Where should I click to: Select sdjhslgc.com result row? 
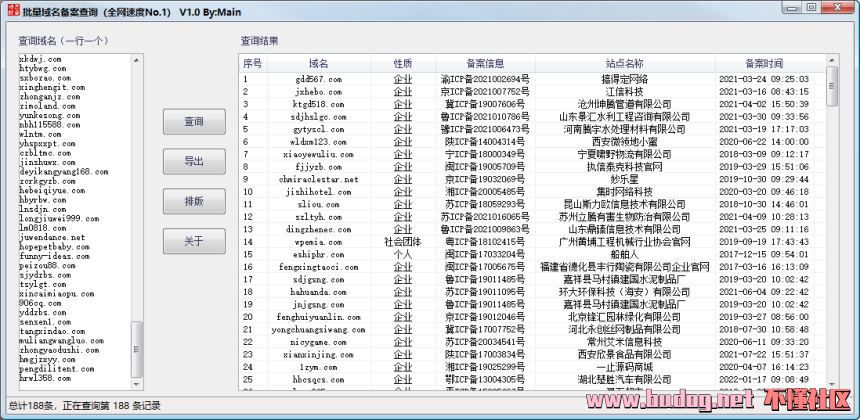(x=531, y=117)
